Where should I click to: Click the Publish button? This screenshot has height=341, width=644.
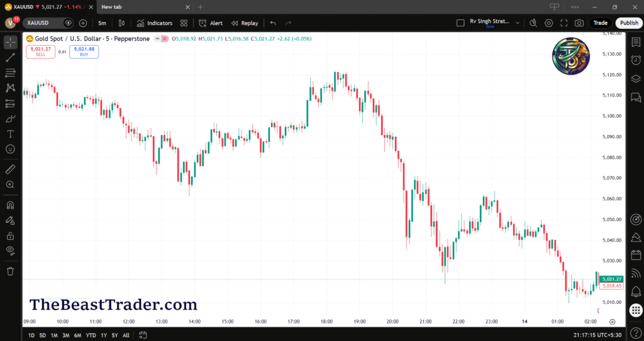pyautogui.click(x=628, y=23)
